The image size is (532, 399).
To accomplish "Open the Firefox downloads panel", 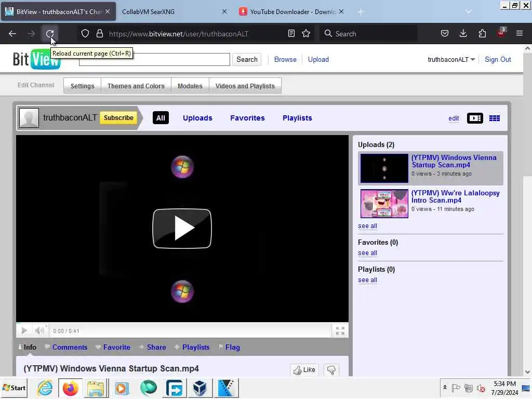I will (463, 34).
